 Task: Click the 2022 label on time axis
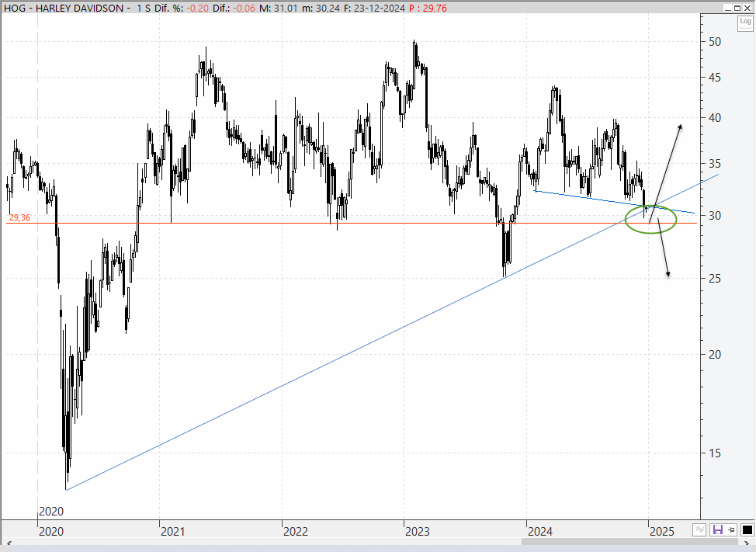pyautogui.click(x=296, y=531)
